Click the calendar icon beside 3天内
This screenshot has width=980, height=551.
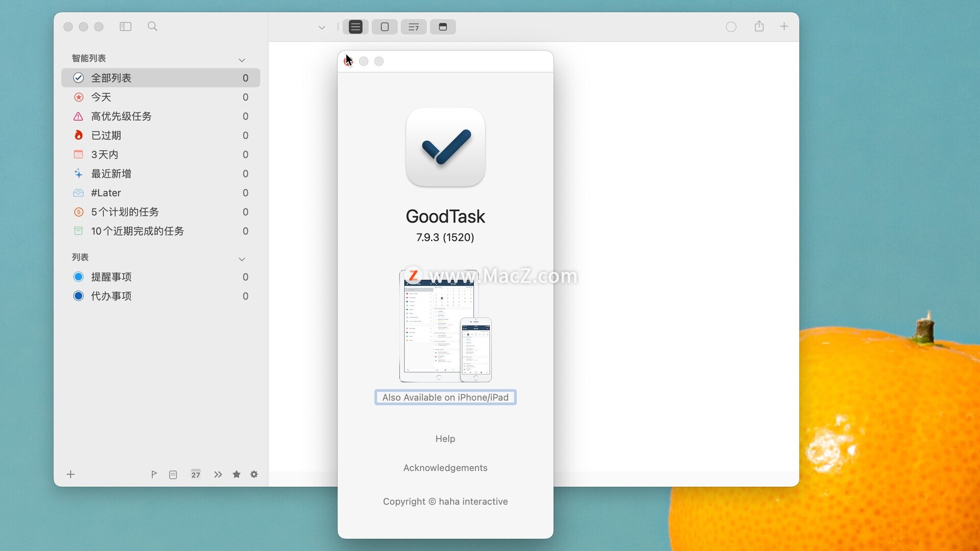coord(78,155)
